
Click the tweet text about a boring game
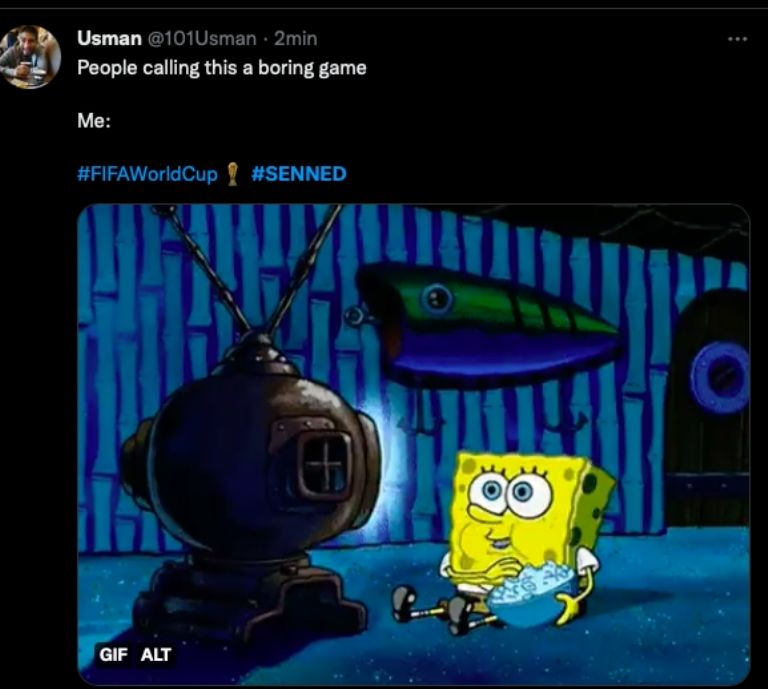tap(221, 68)
